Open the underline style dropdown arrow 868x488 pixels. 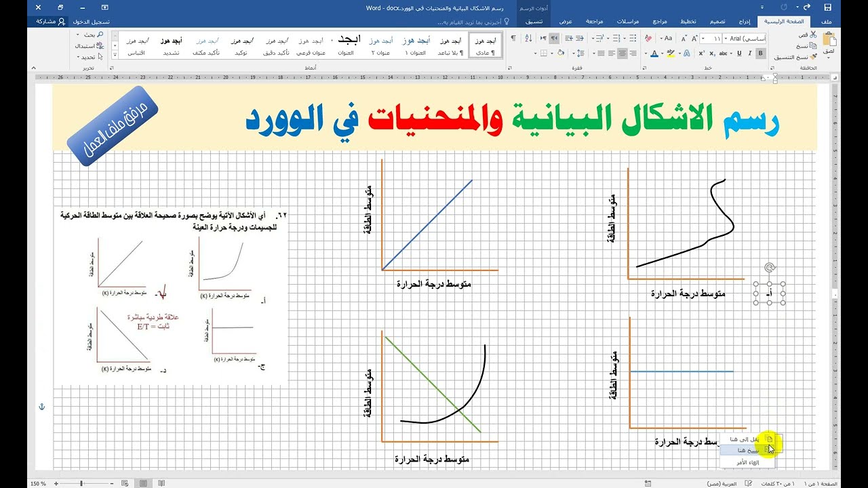[x=731, y=53]
